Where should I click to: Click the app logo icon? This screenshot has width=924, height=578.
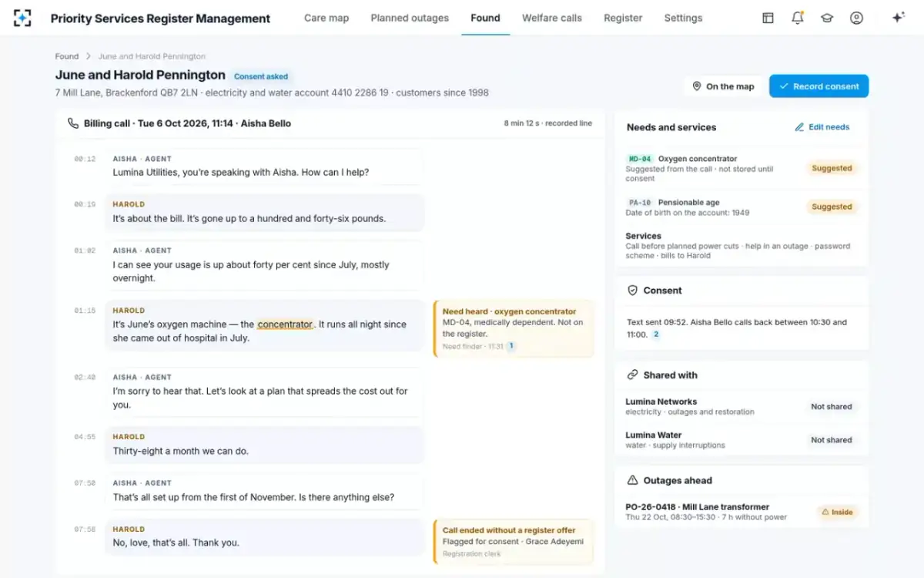pyautogui.click(x=22, y=18)
